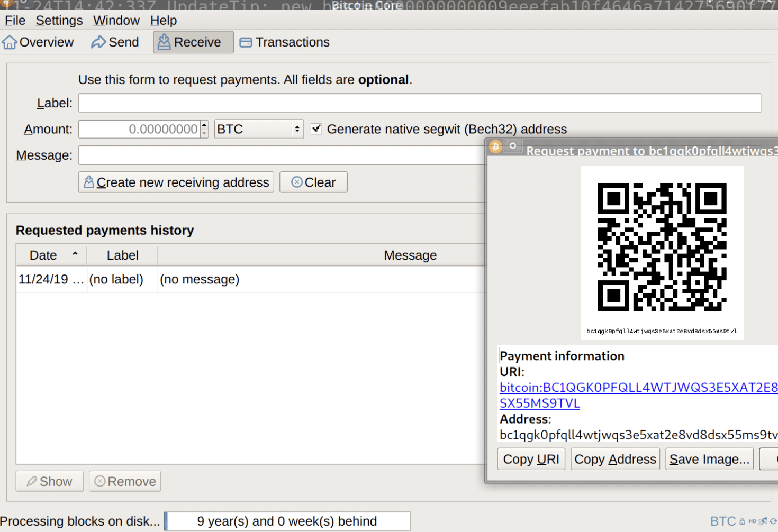Click the Message input field
This screenshot has height=532, width=778.
[x=282, y=155]
